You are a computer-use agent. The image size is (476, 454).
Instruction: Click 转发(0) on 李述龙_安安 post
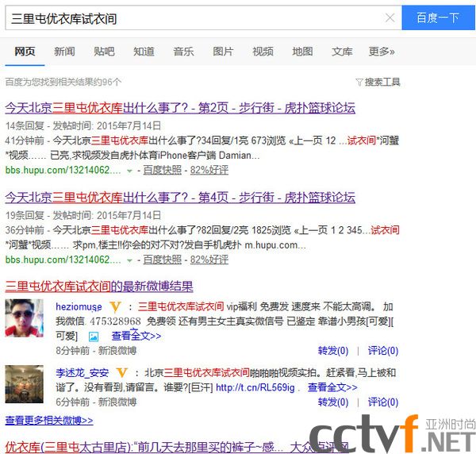333,402
